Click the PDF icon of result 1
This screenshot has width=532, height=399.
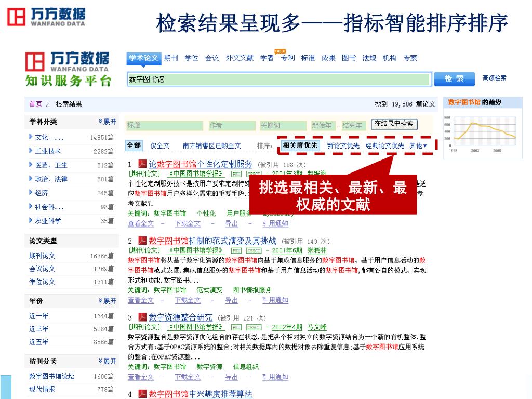[143, 164]
